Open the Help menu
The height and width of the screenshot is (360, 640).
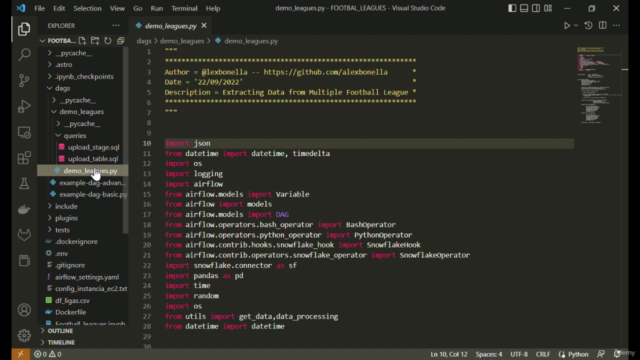[213, 8]
